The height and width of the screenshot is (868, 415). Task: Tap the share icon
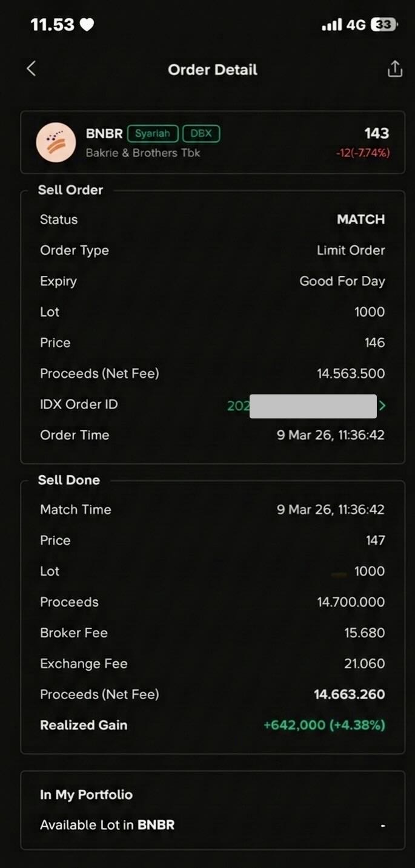tap(394, 69)
